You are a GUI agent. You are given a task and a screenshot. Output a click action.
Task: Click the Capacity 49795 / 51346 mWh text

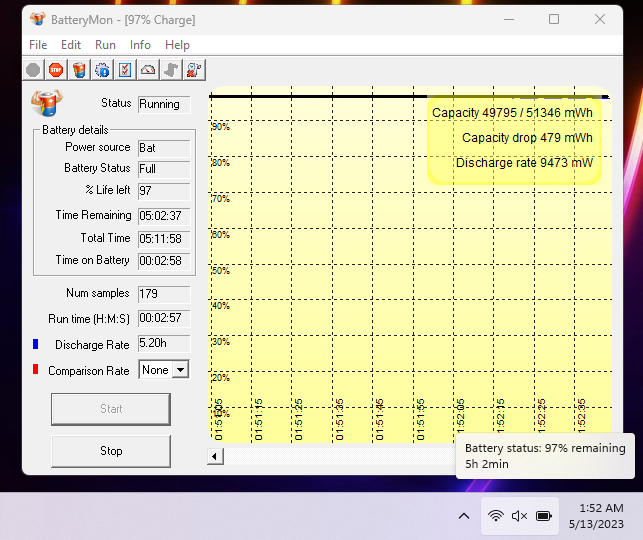click(512, 113)
